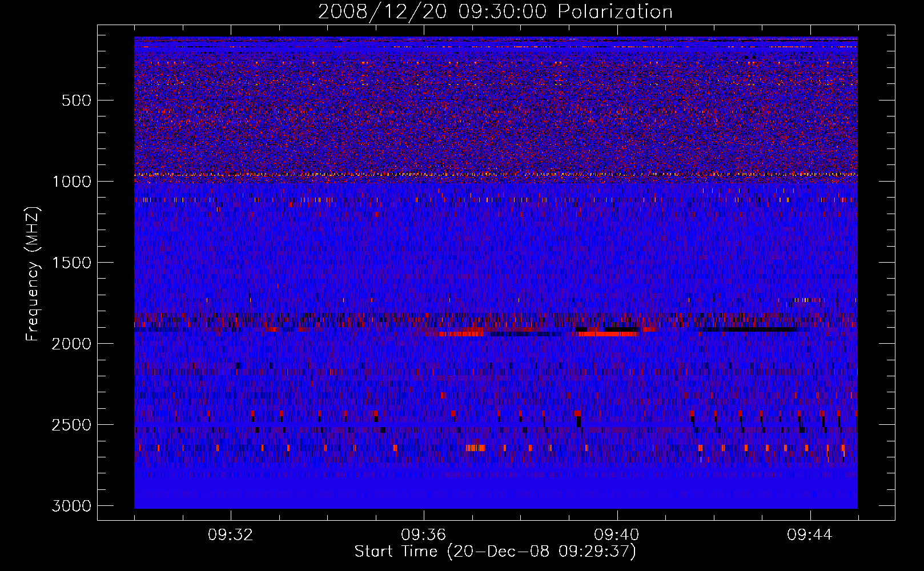Click the 09:32 time tick label

pyautogui.click(x=231, y=535)
